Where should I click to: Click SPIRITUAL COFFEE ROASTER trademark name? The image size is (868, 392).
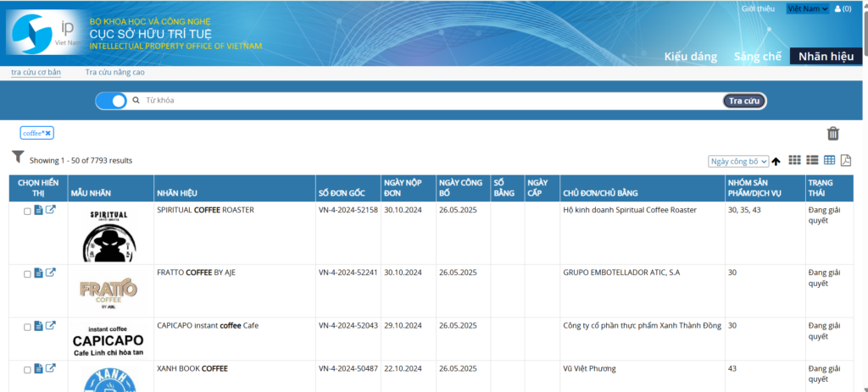pos(205,210)
